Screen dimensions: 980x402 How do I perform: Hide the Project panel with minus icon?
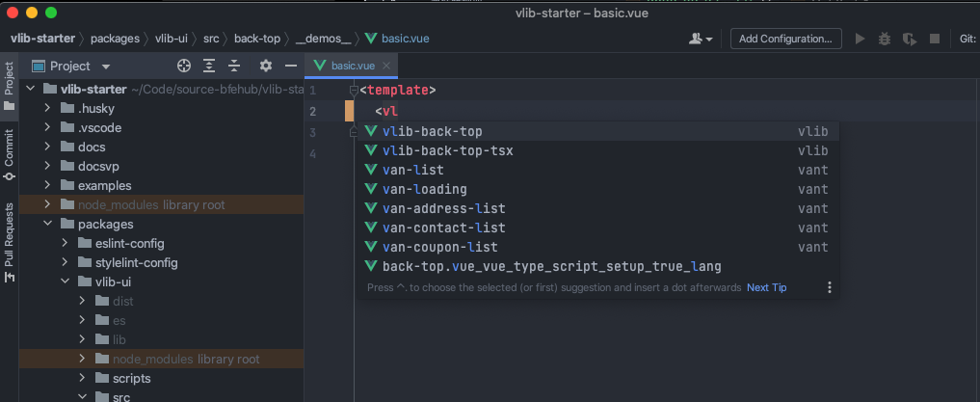point(291,66)
